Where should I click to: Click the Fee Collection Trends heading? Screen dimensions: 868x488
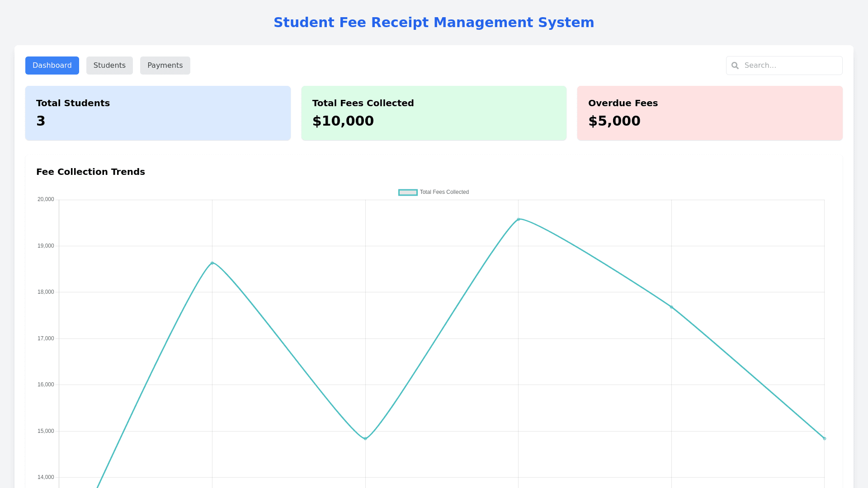pos(90,172)
